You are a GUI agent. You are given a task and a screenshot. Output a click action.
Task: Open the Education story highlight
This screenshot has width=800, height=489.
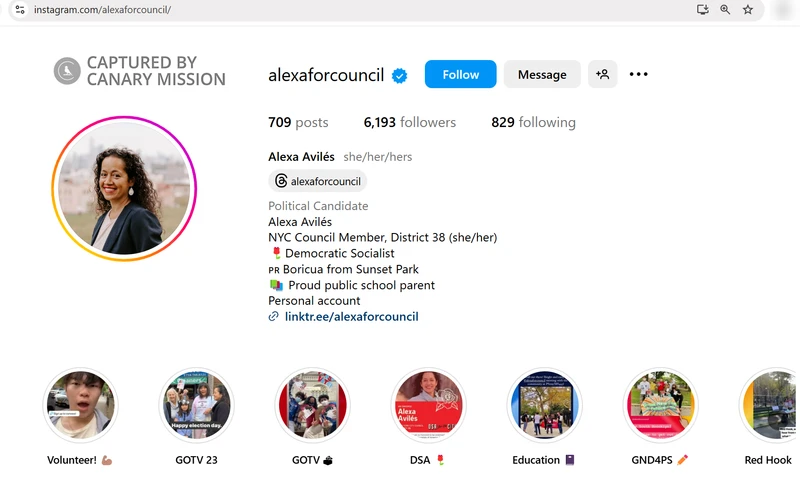(544, 405)
